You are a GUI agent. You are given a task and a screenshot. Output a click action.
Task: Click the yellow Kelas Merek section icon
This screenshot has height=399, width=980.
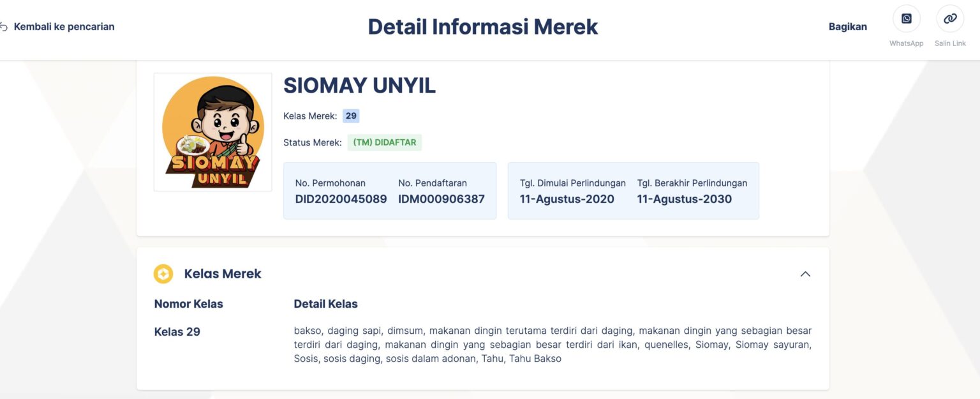(163, 273)
